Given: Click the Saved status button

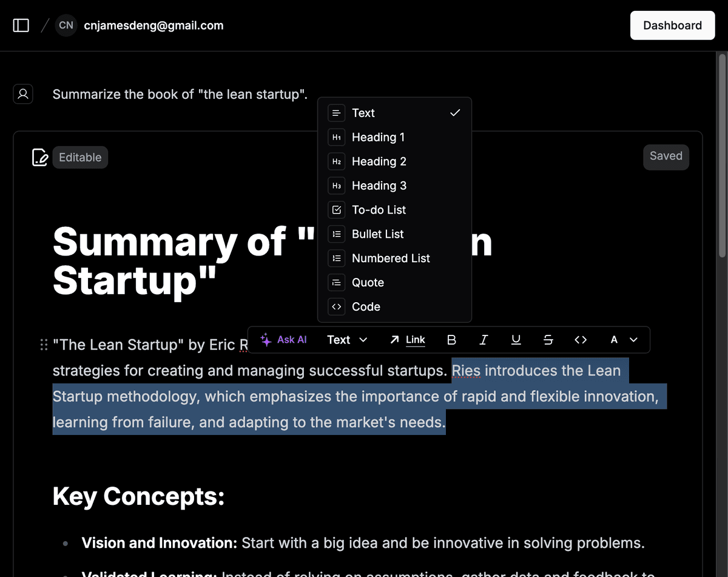Looking at the screenshot, I should coord(666,157).
